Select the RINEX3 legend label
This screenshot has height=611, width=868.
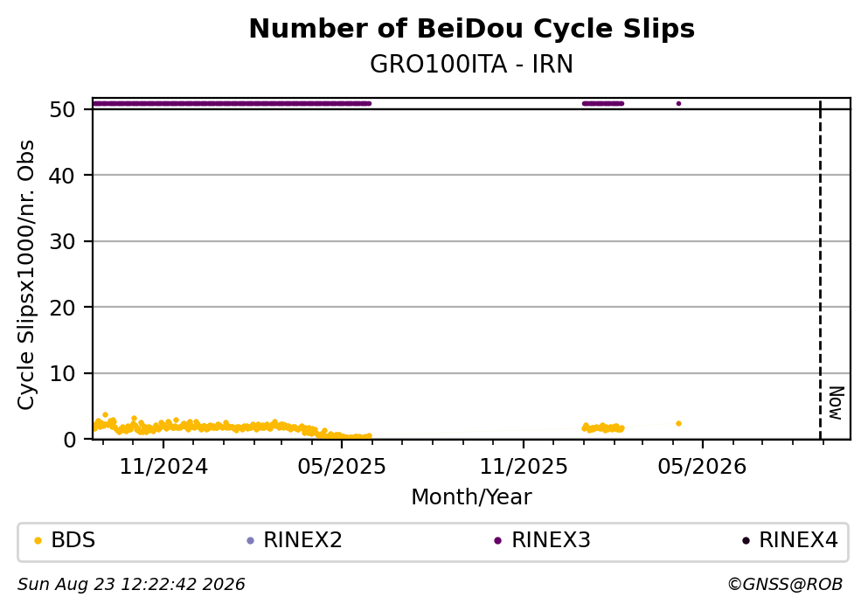click(551, 540)
